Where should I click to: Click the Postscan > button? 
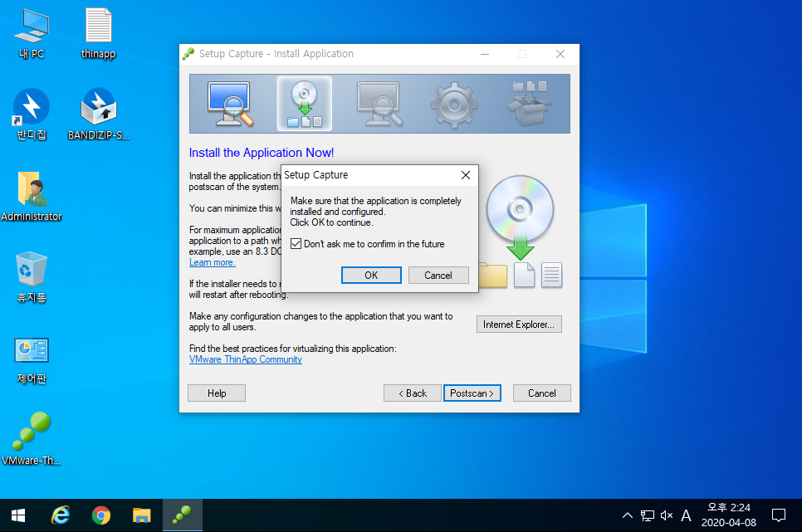[x=472, y=393]
